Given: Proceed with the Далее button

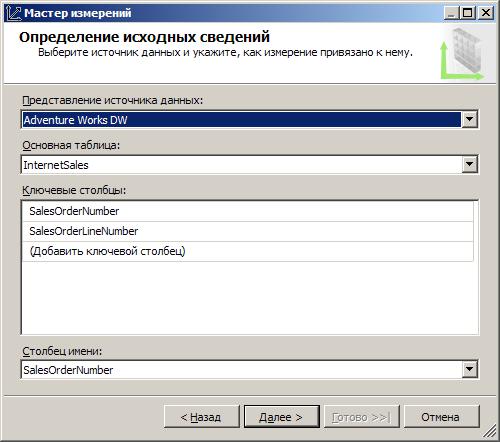Looking at the screenshot, I should [282, 417].
